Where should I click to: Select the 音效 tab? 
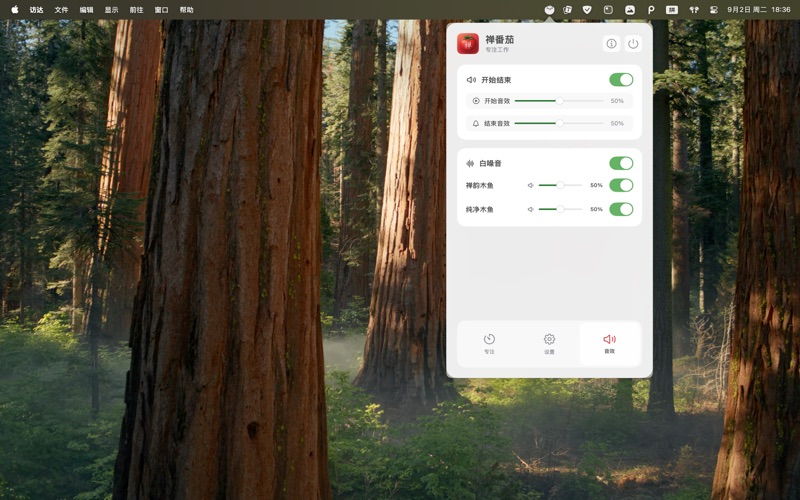(609, 343)
